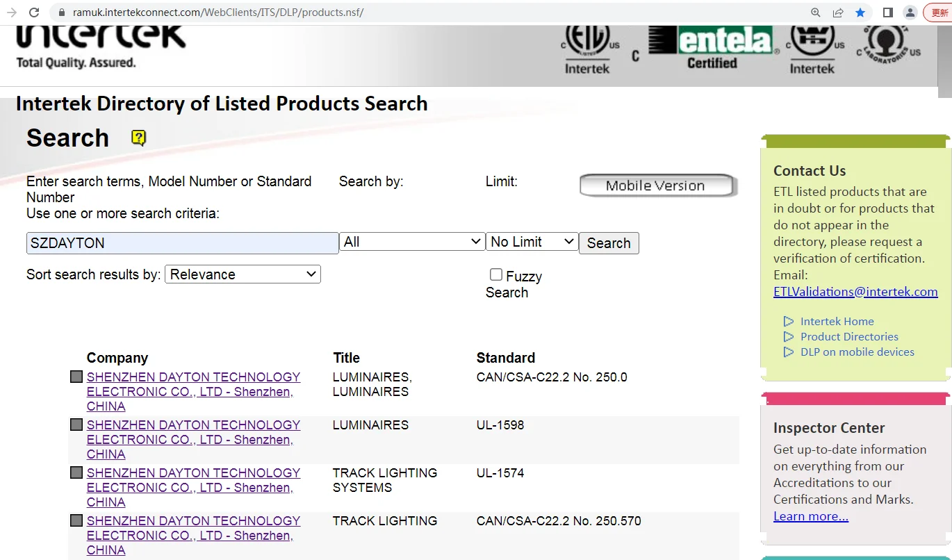This screenshot has height=560, width=952.
Task: Click the gray square beside the No. 250.570 row
Action: [76, 521]
